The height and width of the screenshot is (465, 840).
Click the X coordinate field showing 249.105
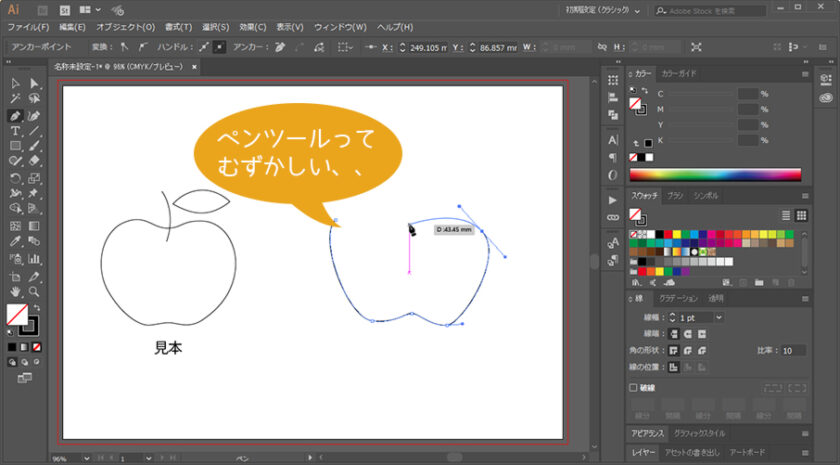[x=428, y=48]
